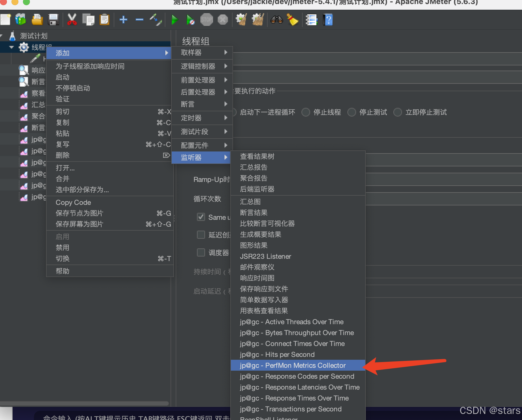This screenshot has width=522, height=420.
Task: Select jp@gc - Hits per Second
Action: click(x=298, y=354)
